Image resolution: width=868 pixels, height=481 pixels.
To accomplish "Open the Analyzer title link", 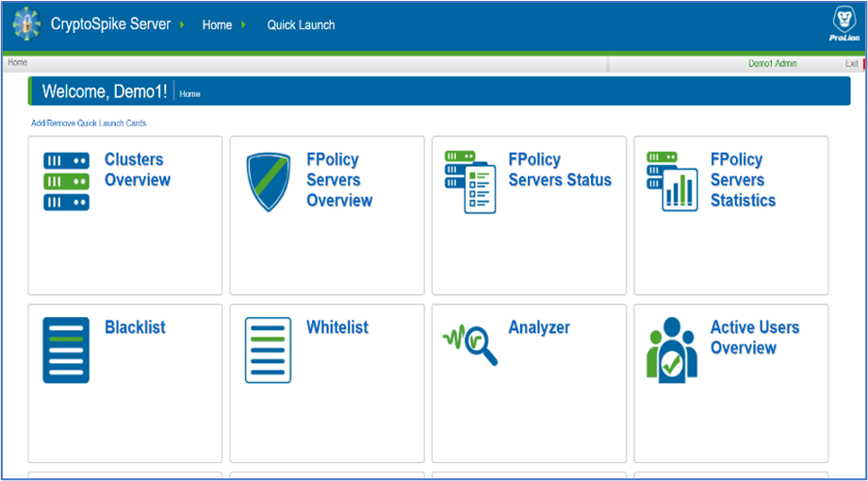I will [x=539, y=327].
